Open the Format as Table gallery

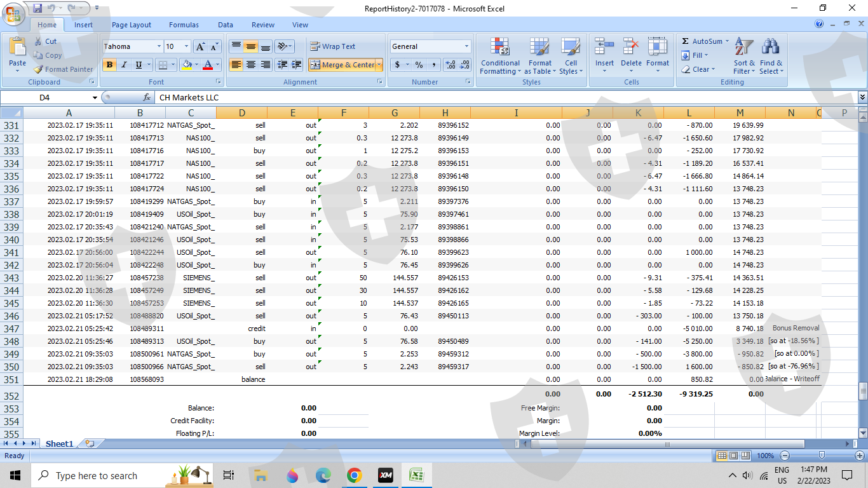point(539,48)
